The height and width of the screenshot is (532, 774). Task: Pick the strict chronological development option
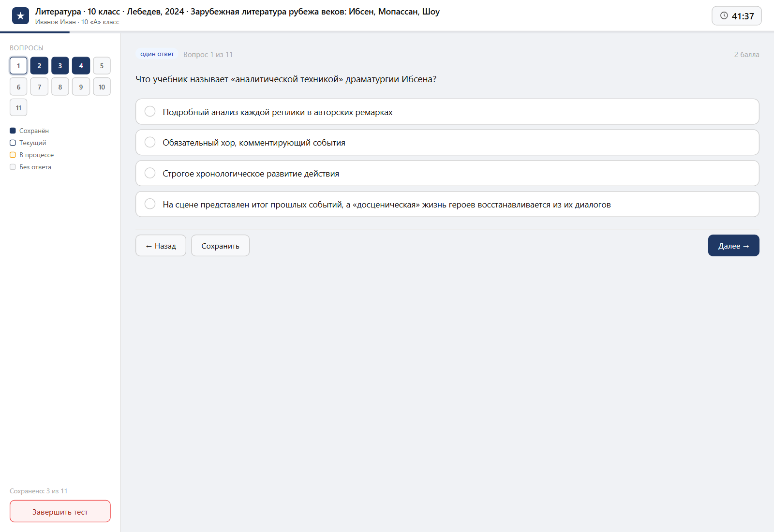[x=447, y=173]
